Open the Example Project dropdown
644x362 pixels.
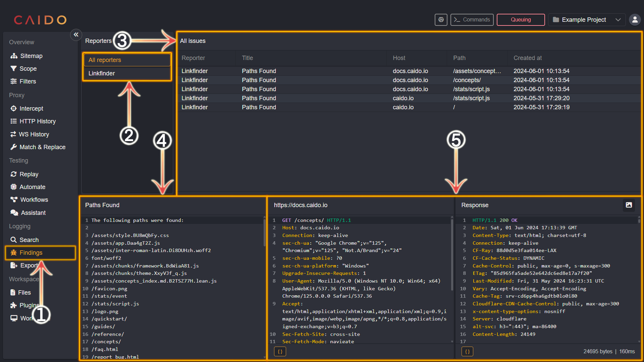(x=587, y=20)
